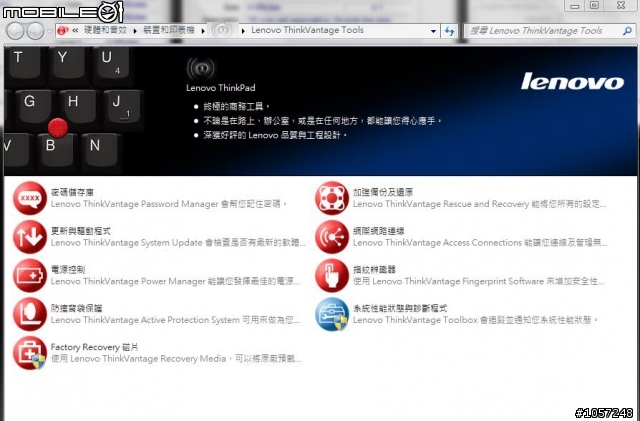Click the Lenovo ThinkVantage Power Manager description
This screenshot has width=640, height=421.
tap(176, 281)
